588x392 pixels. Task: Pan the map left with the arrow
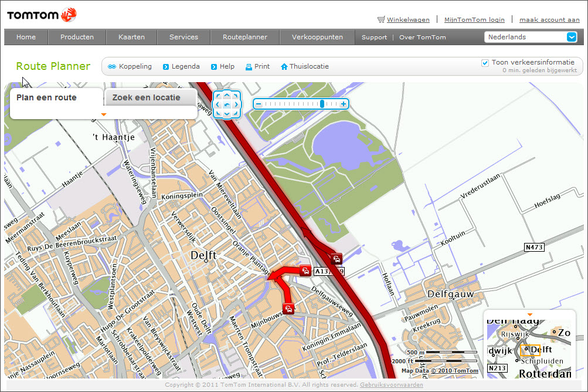point(217,104)
